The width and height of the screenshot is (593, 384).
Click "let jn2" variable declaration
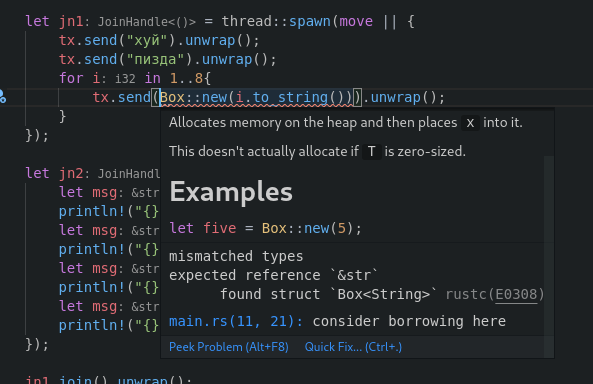click(54, 173)
